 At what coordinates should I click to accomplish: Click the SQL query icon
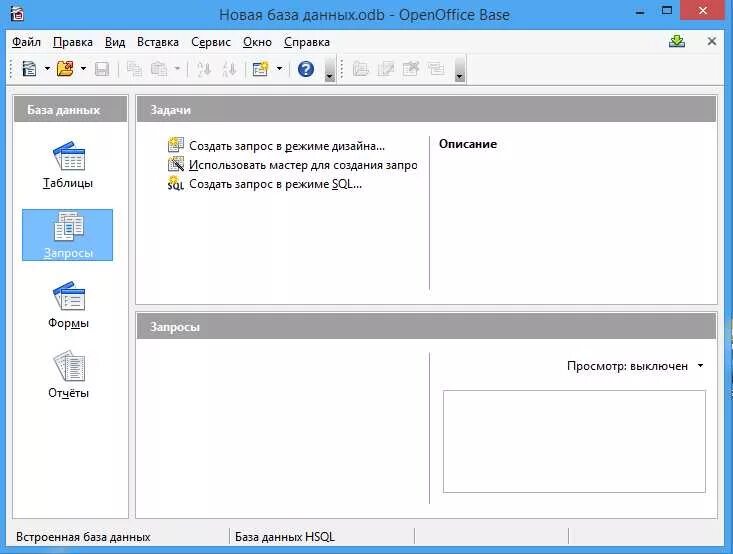click(175, 183)
